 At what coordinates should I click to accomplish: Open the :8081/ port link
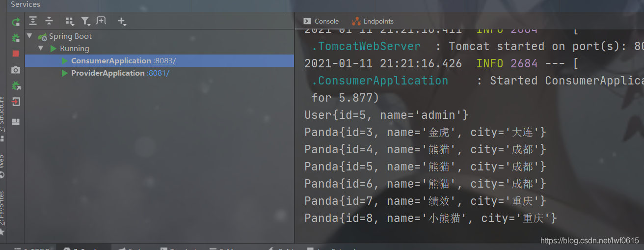(158, 73)
